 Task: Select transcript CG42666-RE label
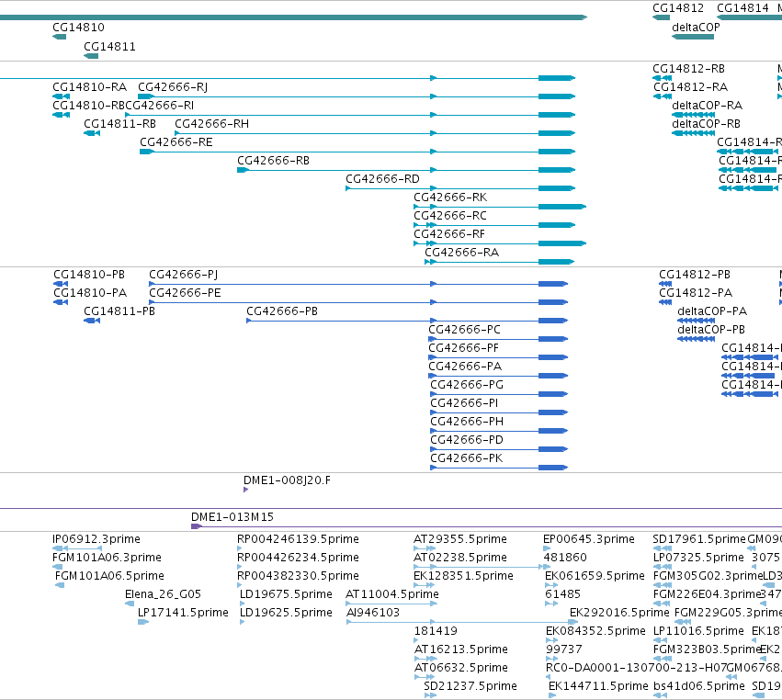176,142
